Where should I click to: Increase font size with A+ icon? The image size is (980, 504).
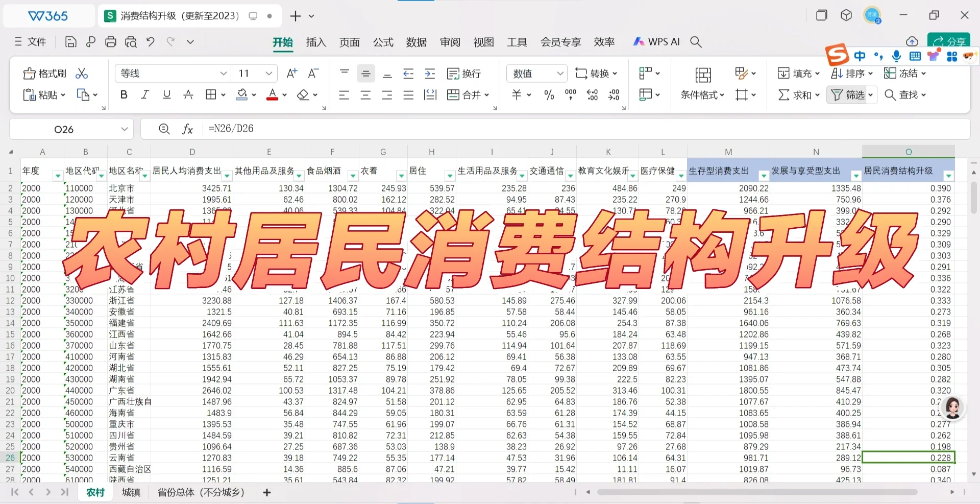(292, 74)
